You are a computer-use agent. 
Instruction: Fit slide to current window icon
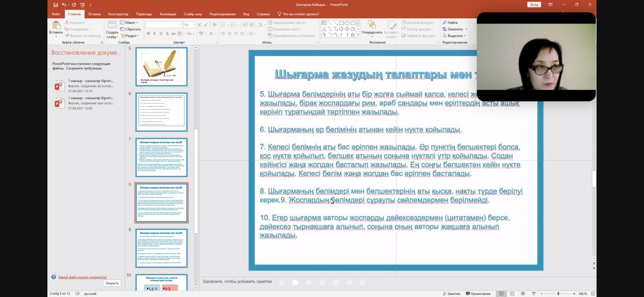click(593, 293)
